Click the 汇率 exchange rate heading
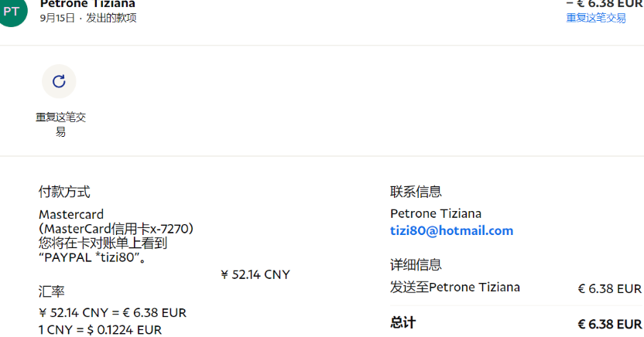 click(x=51, y=292)
